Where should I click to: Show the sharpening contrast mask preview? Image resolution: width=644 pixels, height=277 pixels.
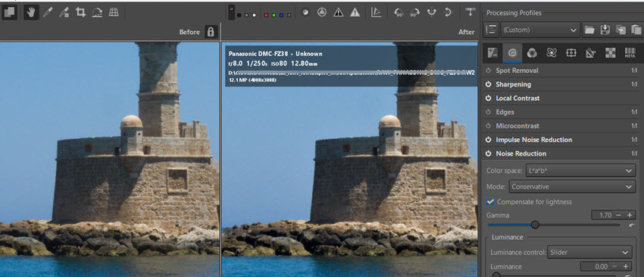pos(321,12)
